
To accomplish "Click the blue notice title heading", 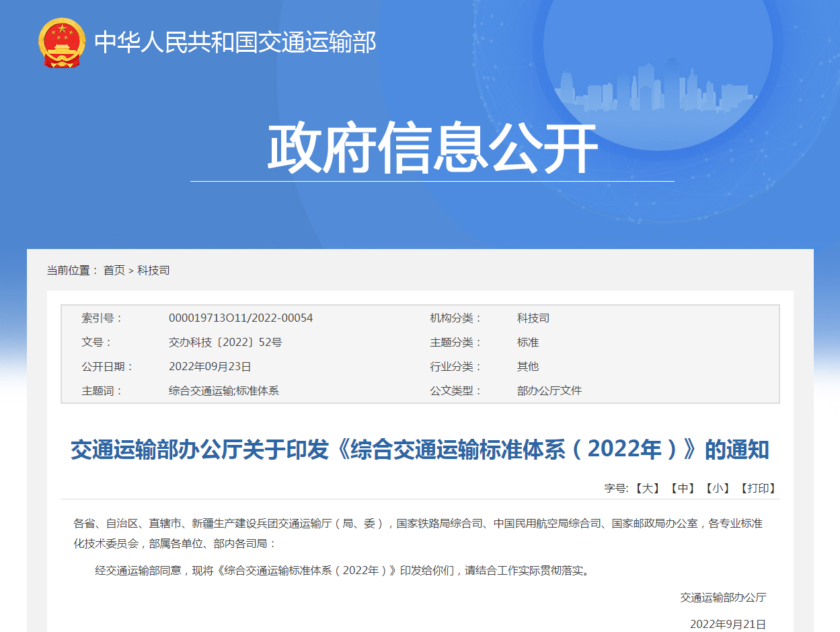I will pyautogui.click(x=420, y=450).
